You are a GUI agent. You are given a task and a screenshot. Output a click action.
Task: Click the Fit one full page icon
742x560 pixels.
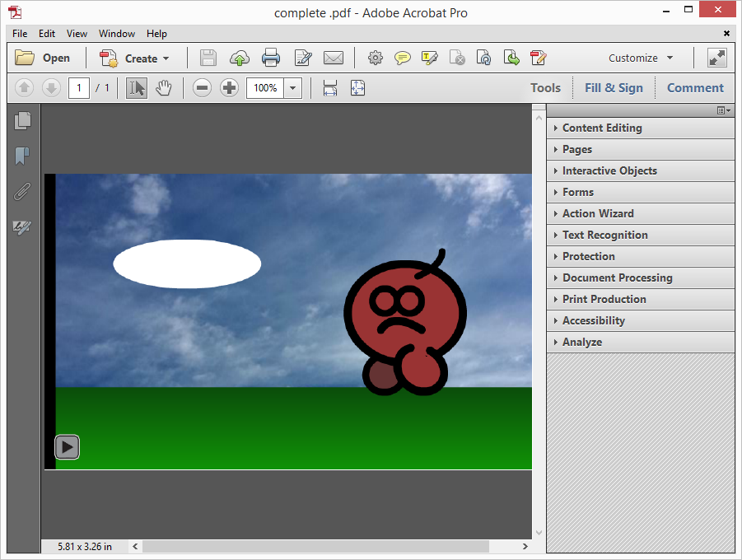(357, 88)
